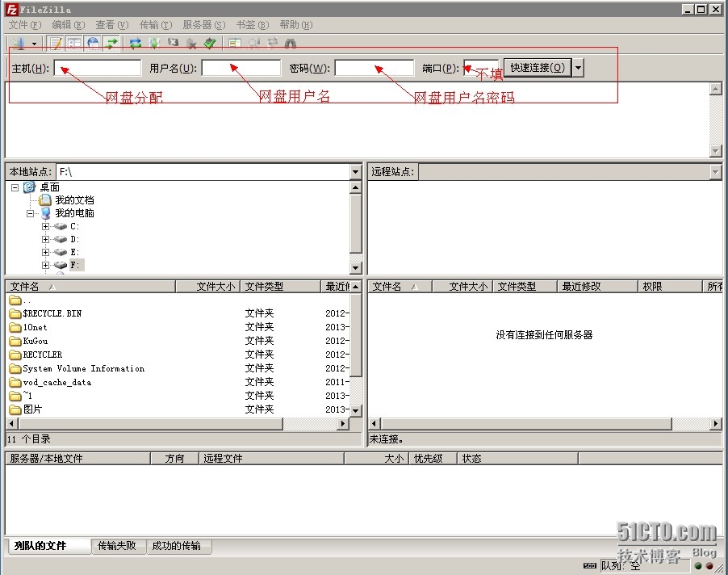The height and width of the screenshot is (575, 728).
Task: Open the 查看(V) menu
Action: click(x=112, y=24)
